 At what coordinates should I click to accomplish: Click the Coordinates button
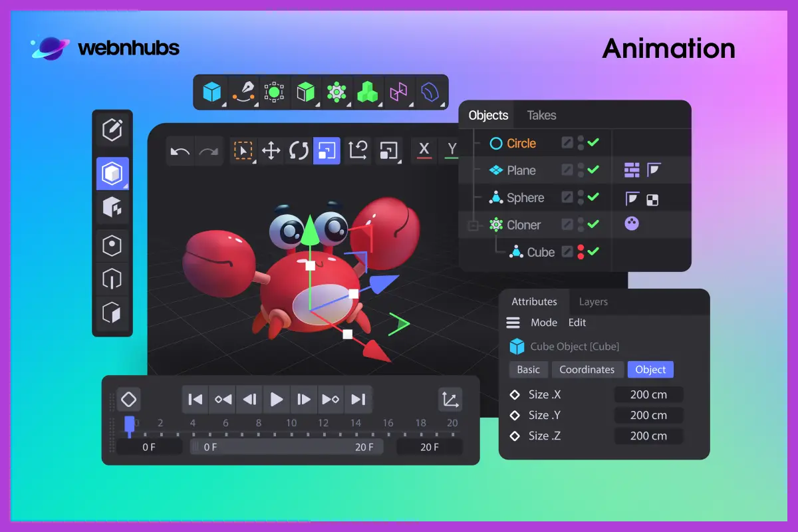coord(587,370)
